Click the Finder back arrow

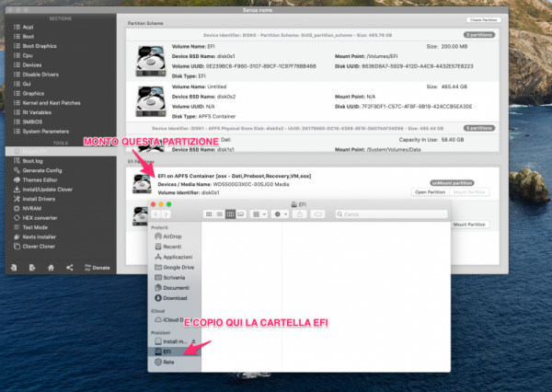click(x=156, y=214)
